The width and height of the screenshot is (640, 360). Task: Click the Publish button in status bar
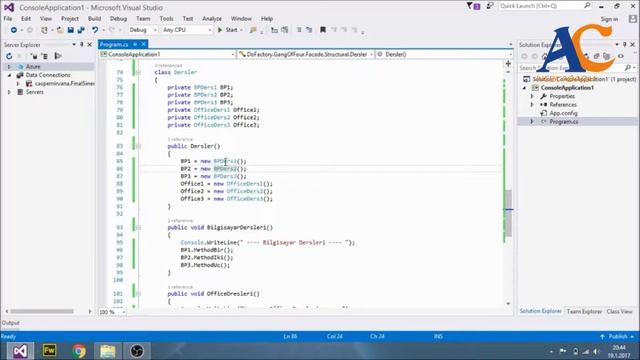click(617, 336)
